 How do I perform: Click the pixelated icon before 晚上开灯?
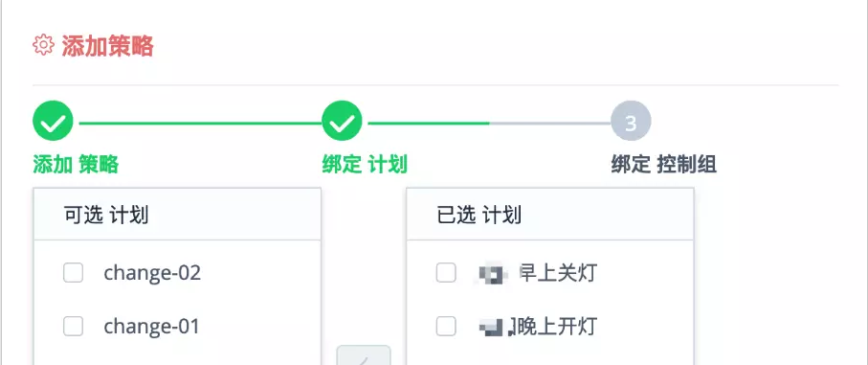(496, 327)
